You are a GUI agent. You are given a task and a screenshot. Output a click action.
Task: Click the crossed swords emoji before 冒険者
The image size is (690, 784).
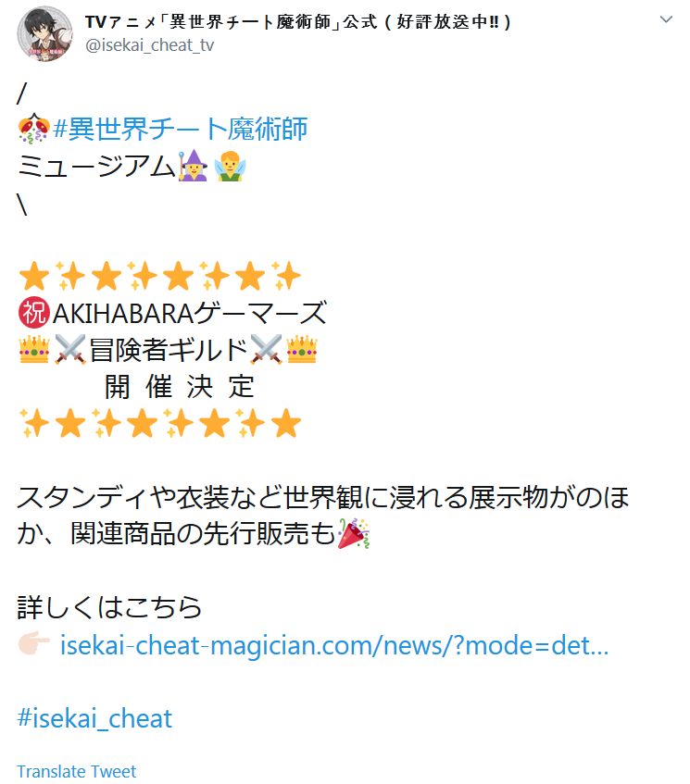point(70,350)
